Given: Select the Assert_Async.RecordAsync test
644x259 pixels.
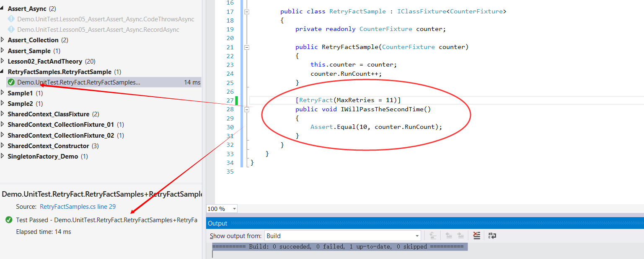Looking at the screenshot, I should pos(98,30).
